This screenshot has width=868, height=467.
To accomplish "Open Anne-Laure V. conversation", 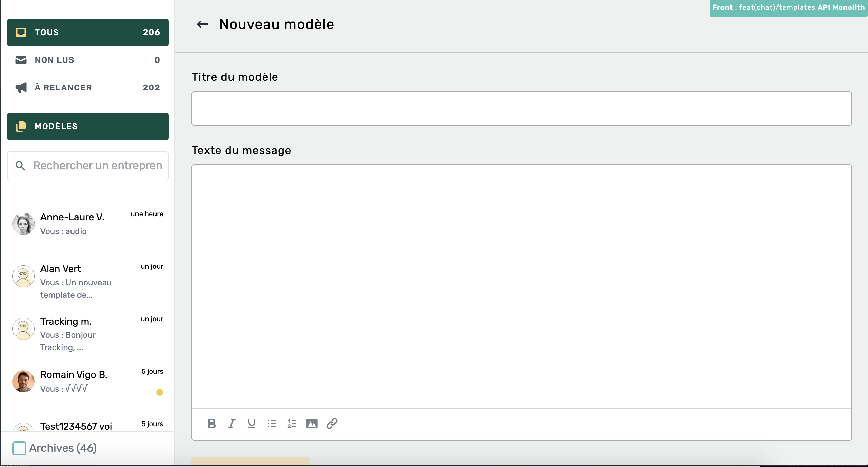I will pyautogui.click(x=88, y=224).
